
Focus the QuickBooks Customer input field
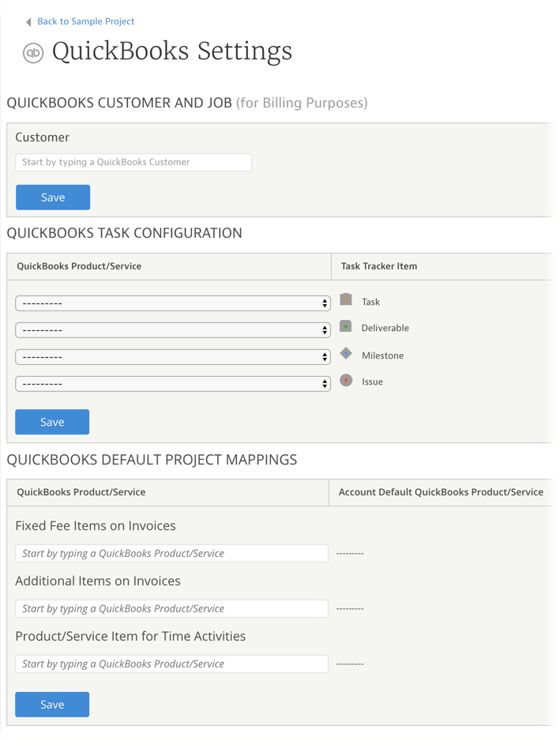coord(133,162)
